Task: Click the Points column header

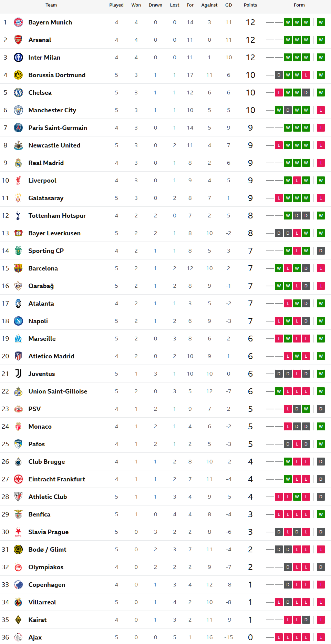Action: pyautogui.click(x=250, y=5)
